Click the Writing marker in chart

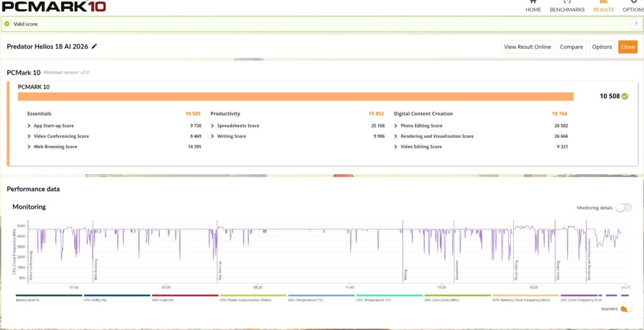point(406,275)
